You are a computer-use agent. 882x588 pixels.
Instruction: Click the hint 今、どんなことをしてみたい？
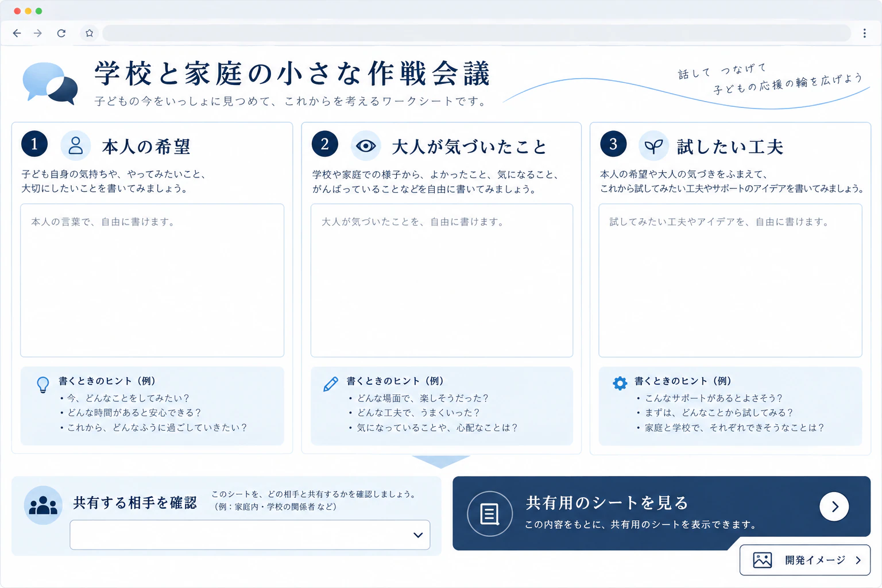coord(128,398)
